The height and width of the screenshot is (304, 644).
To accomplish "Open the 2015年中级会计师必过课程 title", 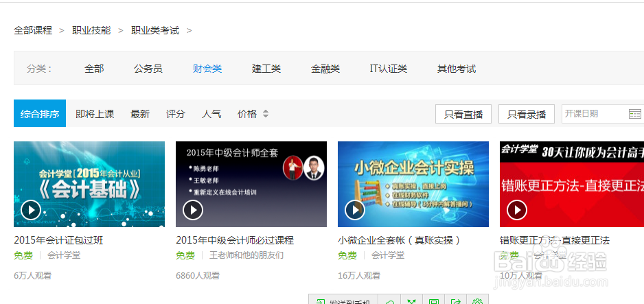I will (x=235, y=240).
